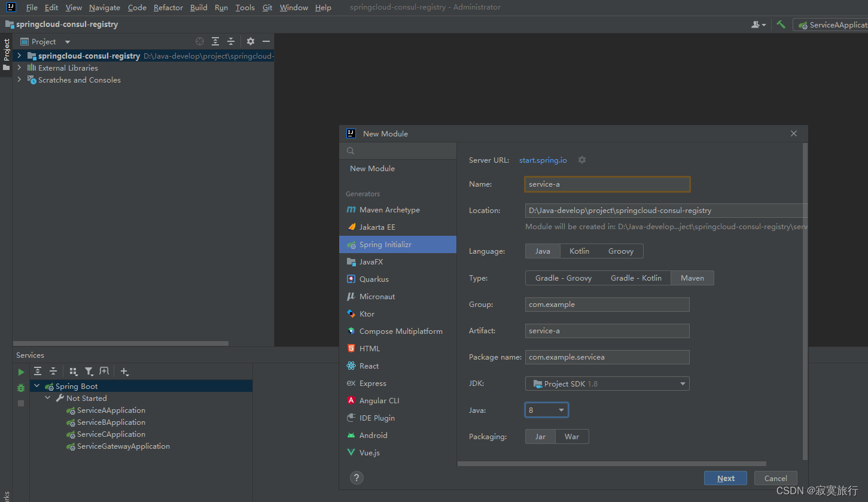Select Spring Initializr generator
Viewport: 868px width, 502px height.
[x=397, y=245]
